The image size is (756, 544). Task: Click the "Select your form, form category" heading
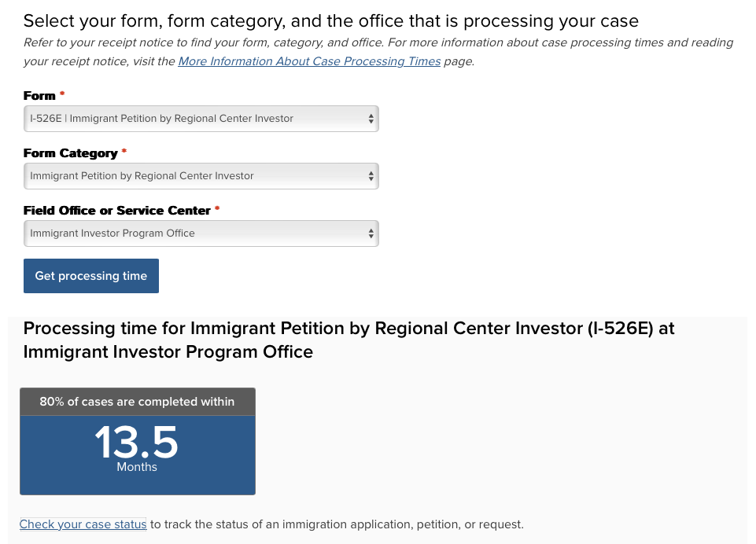point(330,21)
